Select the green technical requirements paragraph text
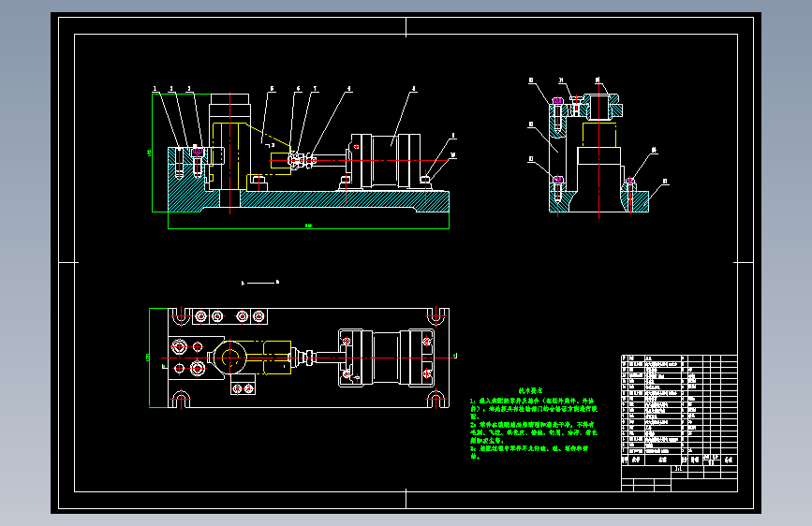This screenshot has height=526, width=812. 534,429
